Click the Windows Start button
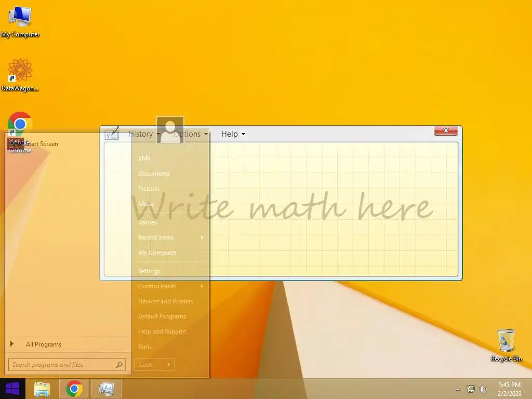532x399 pixels. (x=12, y=389)
